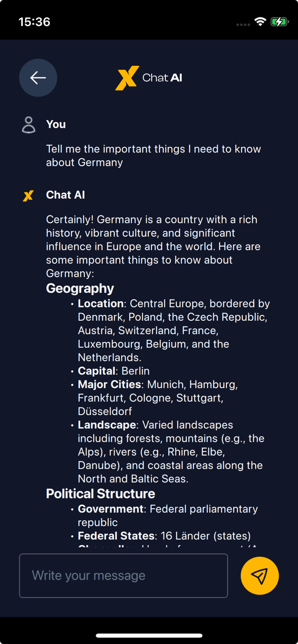Tap the cellular signal dots
This screenshot has width=298, height=644.
(243, 24)
